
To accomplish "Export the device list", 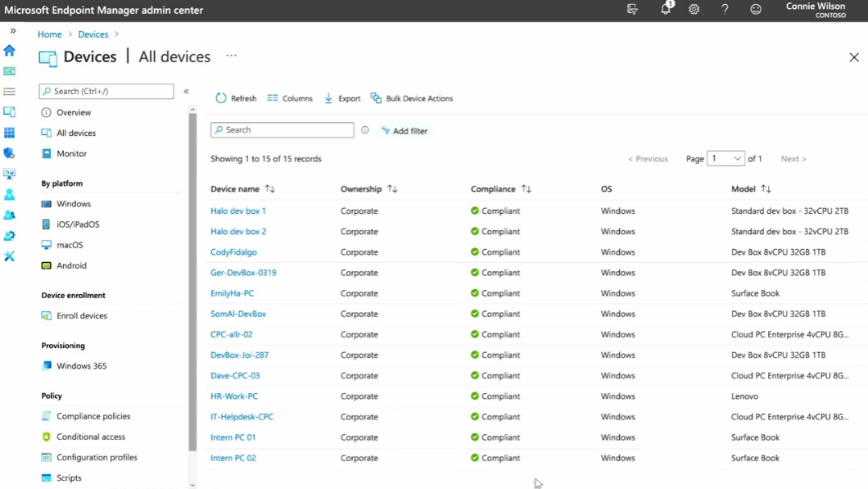I will 342,98.
